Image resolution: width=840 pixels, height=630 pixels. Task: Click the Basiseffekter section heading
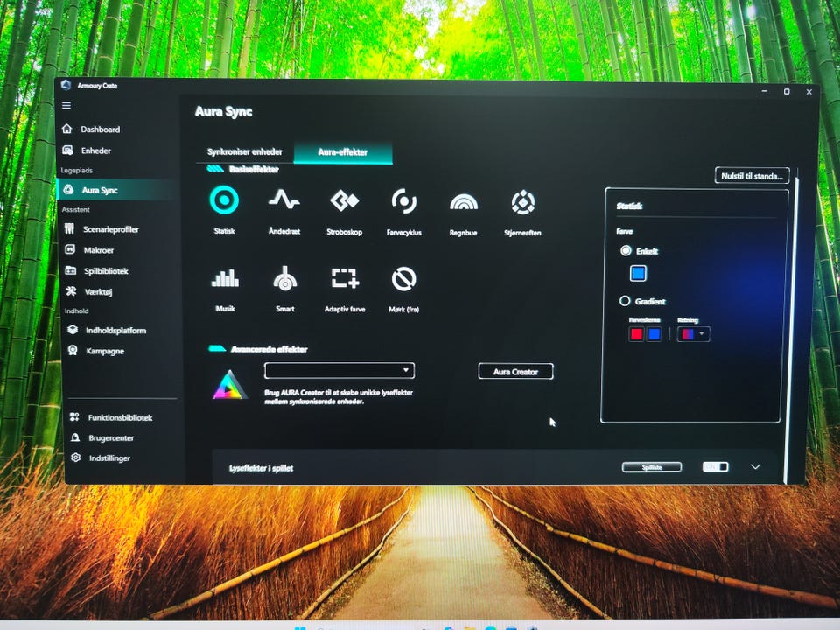pyautogui.click(x=254, y=169)
